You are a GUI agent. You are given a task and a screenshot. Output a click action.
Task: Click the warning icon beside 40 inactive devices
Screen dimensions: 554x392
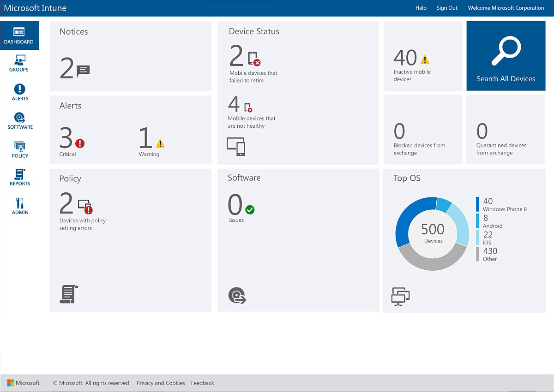tap(425, 59)
